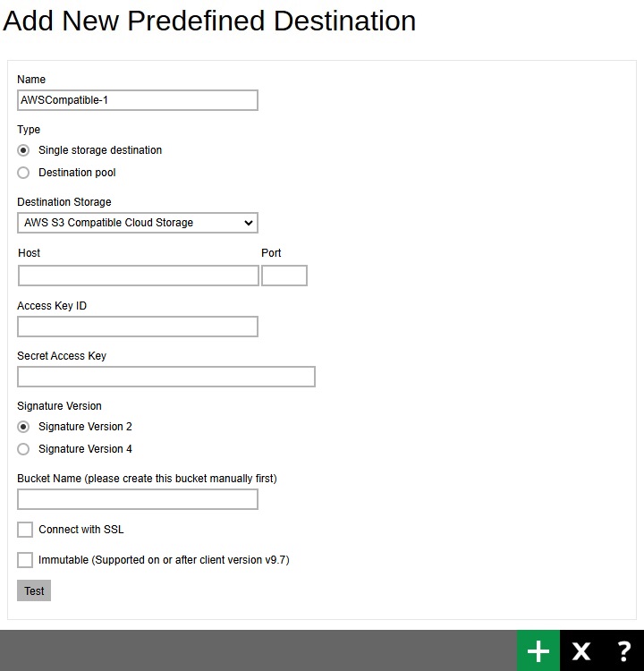Click the green plus add icon

click(x=538, y=650)
